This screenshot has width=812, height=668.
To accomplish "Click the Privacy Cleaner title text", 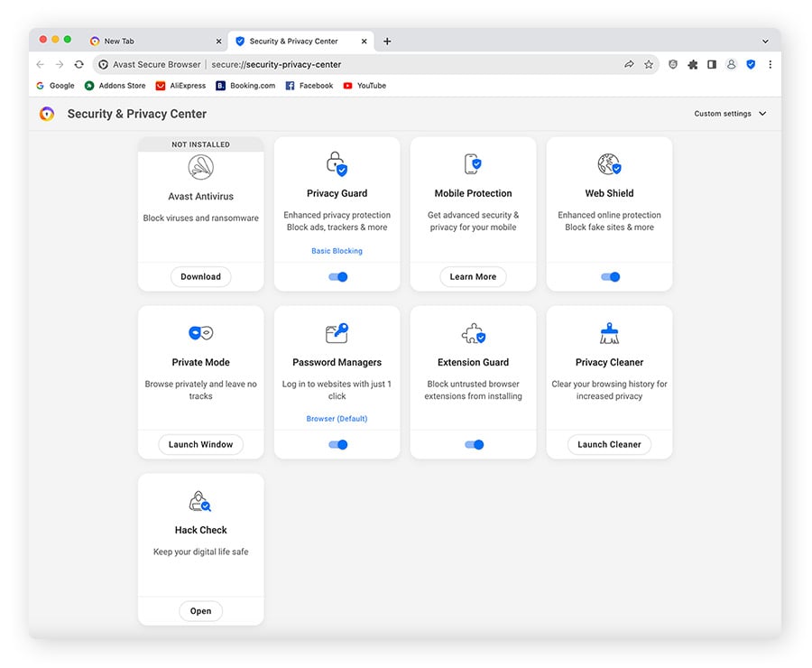I will 609,362.
